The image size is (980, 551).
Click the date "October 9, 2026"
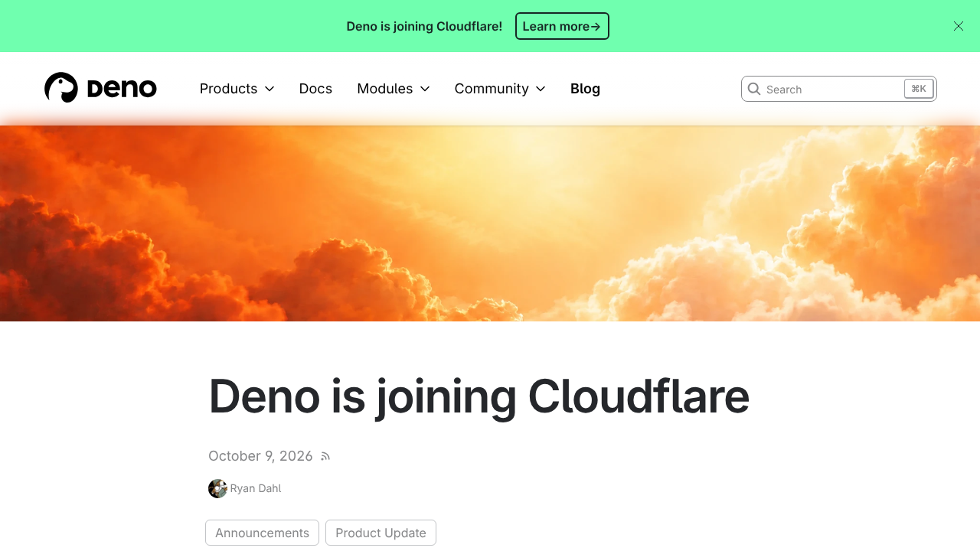[260, 456]
